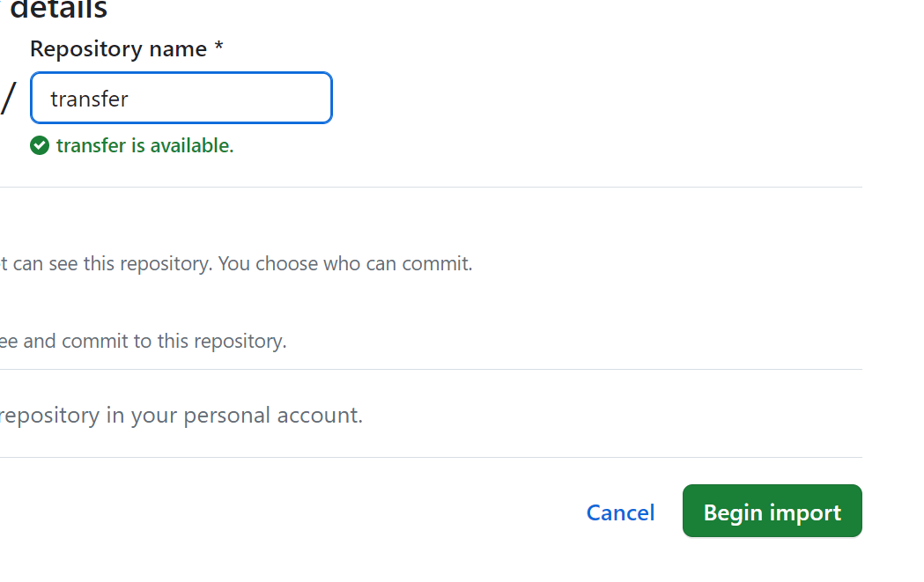The image size is (924, 582).
Task: Click the slash separator before repository name
Action: tap(9, 99)
